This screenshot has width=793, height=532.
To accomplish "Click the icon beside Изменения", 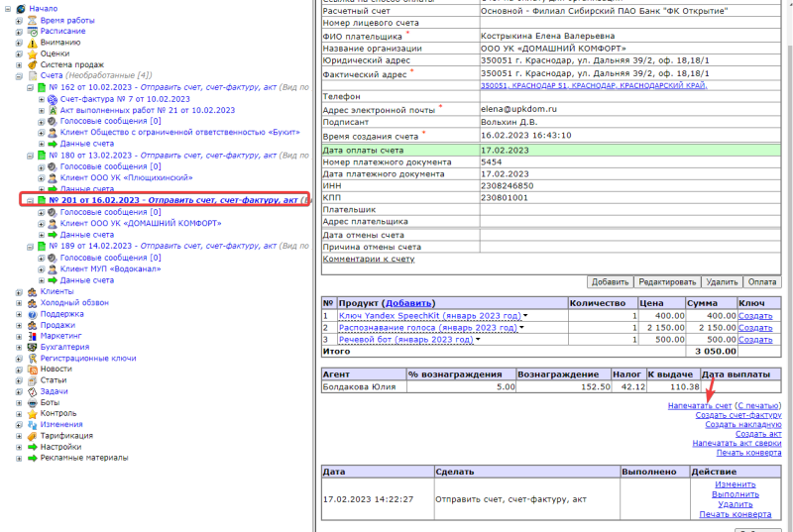I will point(32,425).
